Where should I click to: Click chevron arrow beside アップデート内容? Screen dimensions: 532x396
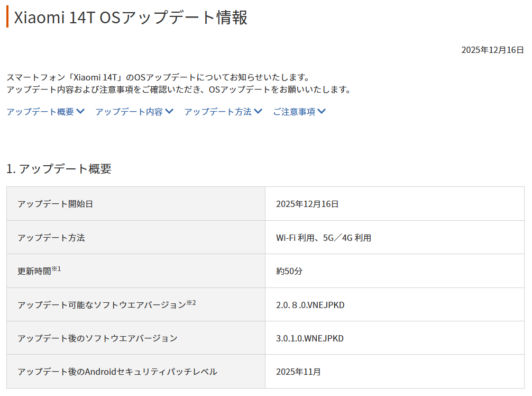[x=169, y=112]
